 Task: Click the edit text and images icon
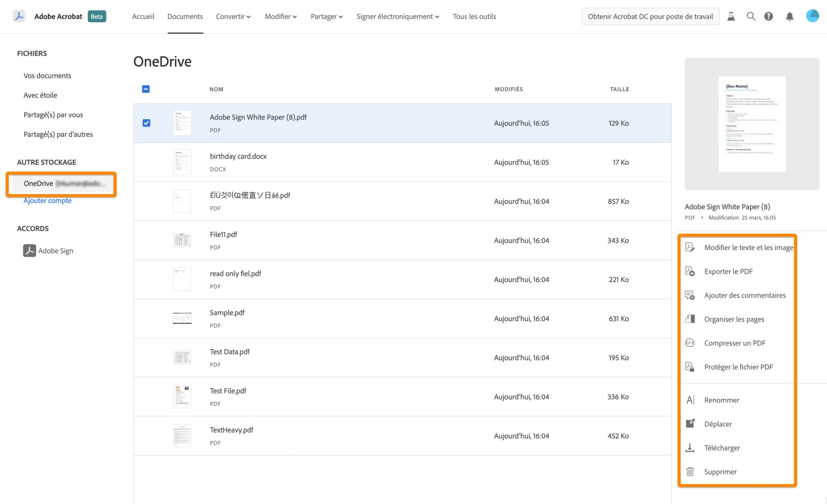[690, 247]
